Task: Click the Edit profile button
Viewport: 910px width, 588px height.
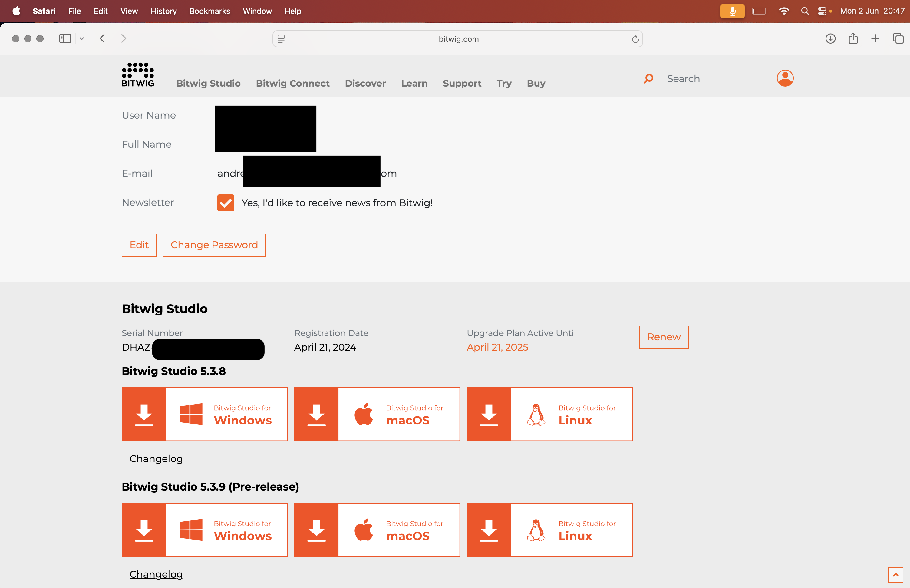Action: (x=139, y=245)
